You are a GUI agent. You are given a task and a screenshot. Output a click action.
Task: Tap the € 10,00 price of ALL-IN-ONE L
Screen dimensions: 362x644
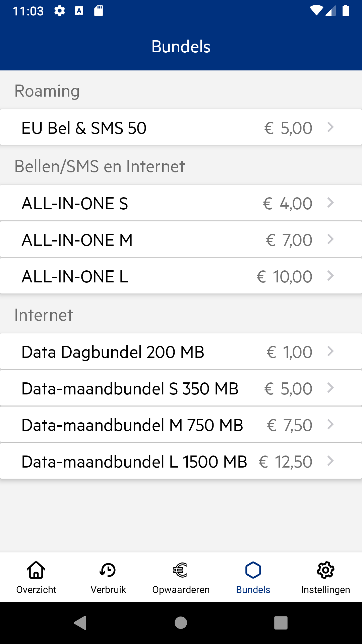[x=284, y=277]
